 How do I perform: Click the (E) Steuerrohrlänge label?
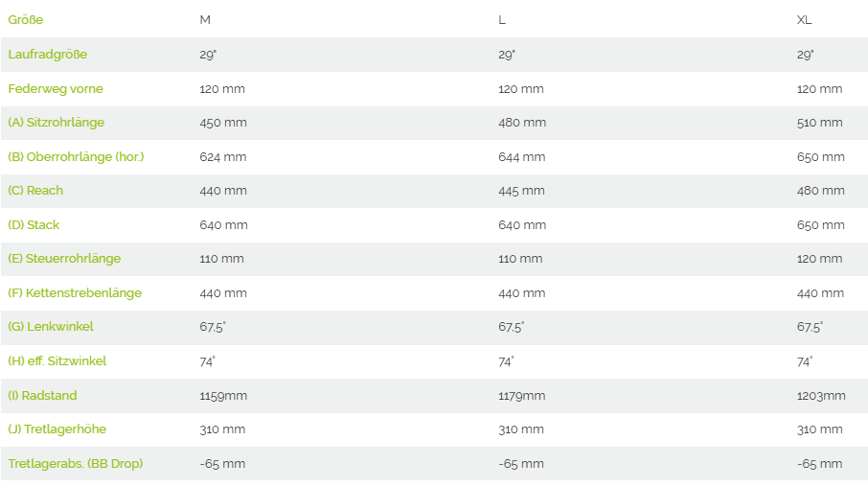coord(64,259)
